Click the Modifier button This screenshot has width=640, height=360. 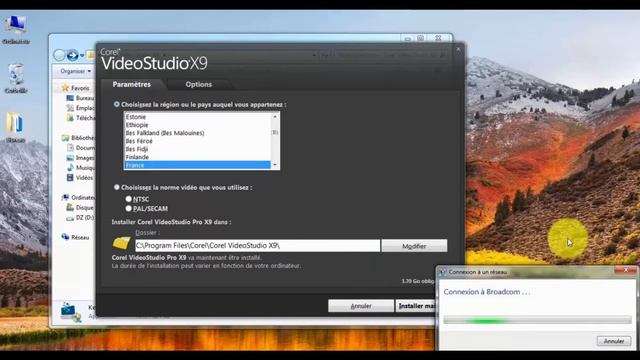pyautogui.click(x=414, y=246)
